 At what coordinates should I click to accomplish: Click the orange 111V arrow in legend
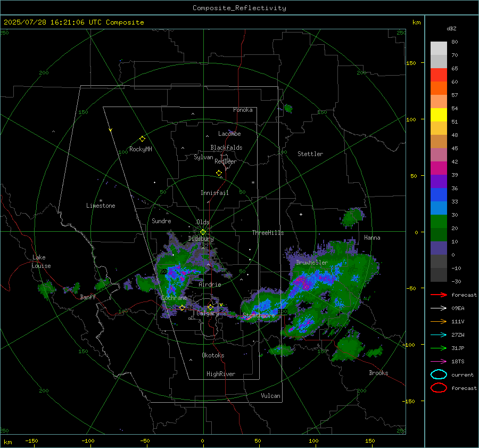pos(439,321)
